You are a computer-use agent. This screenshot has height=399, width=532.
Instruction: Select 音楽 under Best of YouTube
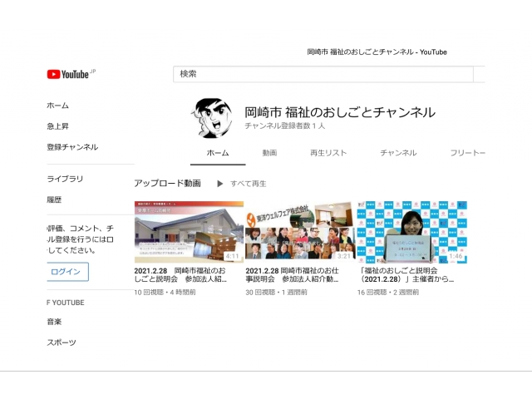pos(54,322)
